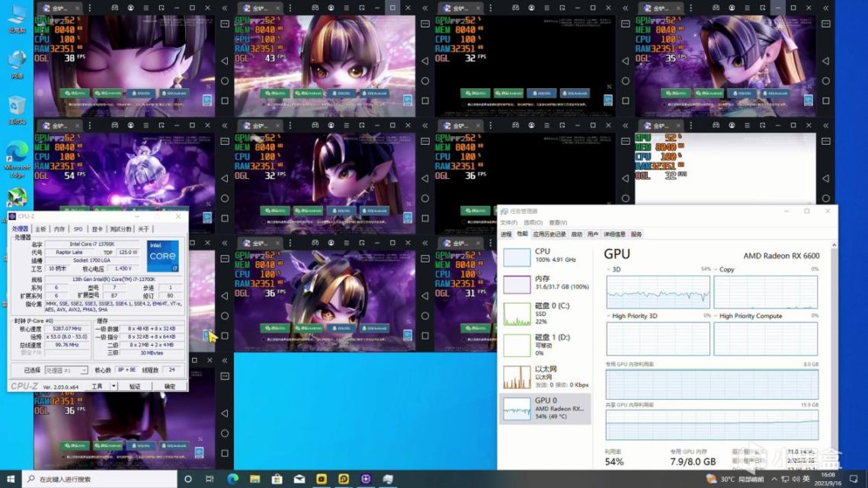Open Microsoft Store from taskbar

pos(277,479)
